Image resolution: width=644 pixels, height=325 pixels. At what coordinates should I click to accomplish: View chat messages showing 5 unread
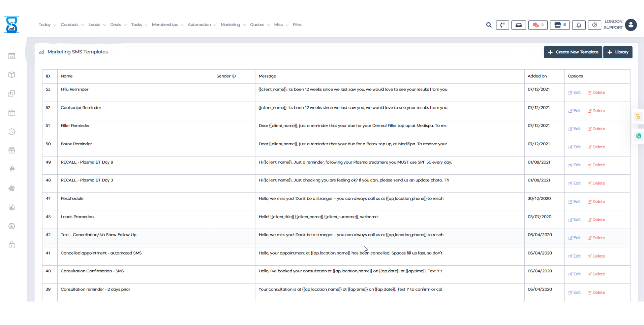pyautogui.click(x=538, y=25)
